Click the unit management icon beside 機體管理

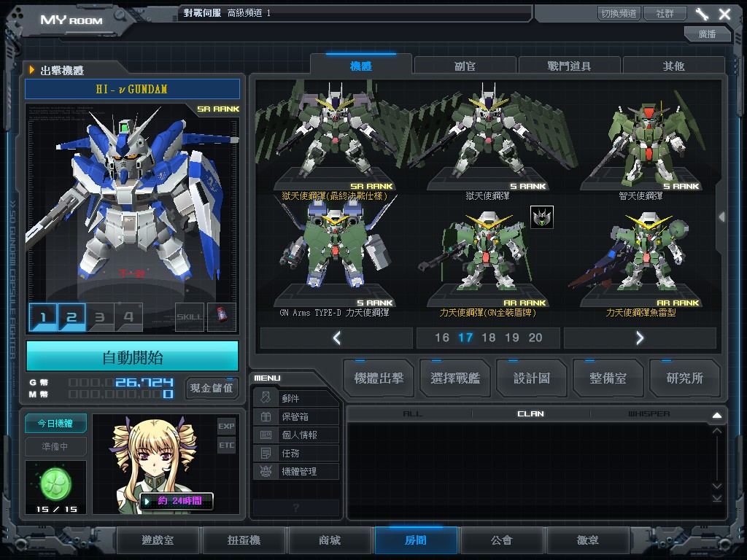click(x=266, y=471)
